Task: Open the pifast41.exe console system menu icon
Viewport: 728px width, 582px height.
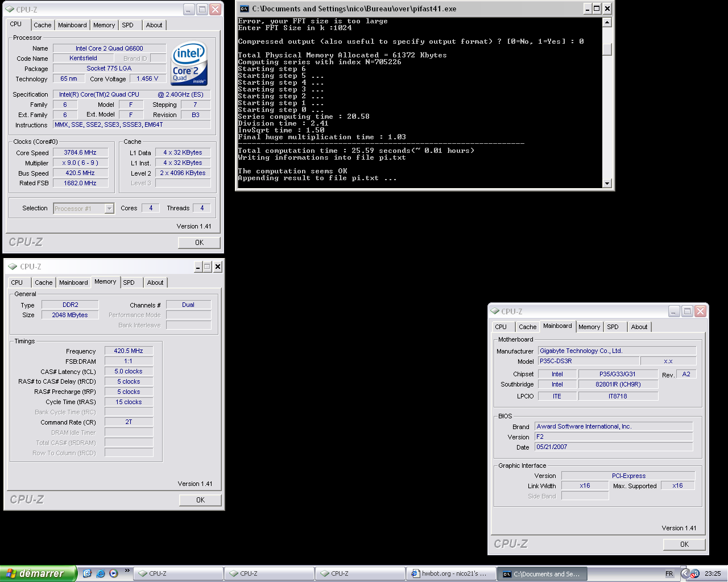Action: 245,9
